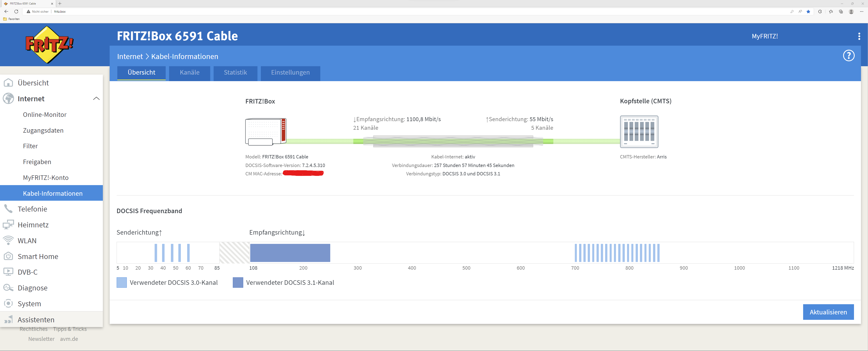Screen dimensions: 868x351
Task: Click the Smart Home icon in sidebar
Action: pos(8,256)
